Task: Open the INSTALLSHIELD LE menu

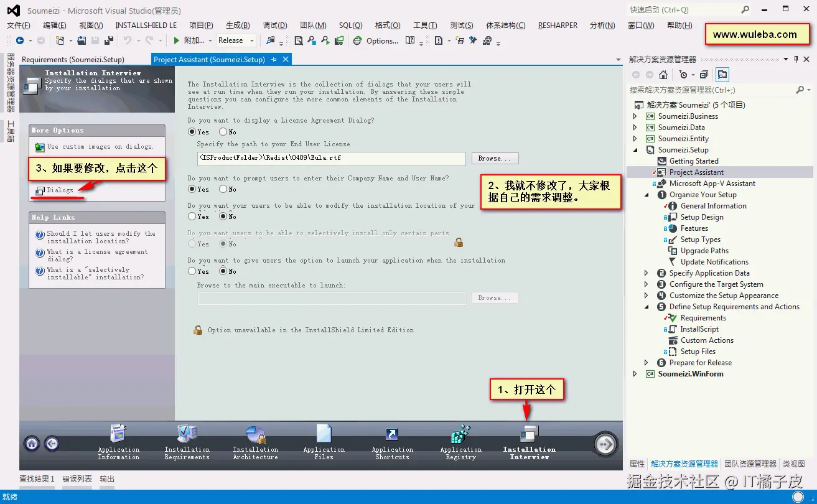Action: [146, 25]
